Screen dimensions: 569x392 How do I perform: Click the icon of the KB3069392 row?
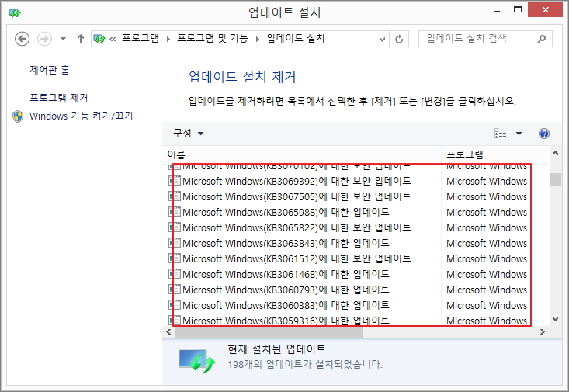click(x=175, y=180)
